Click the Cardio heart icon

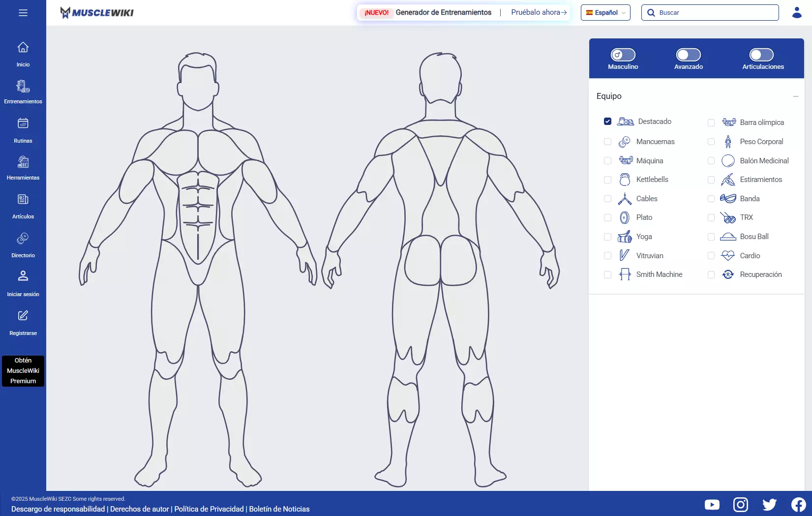point(728,256)
